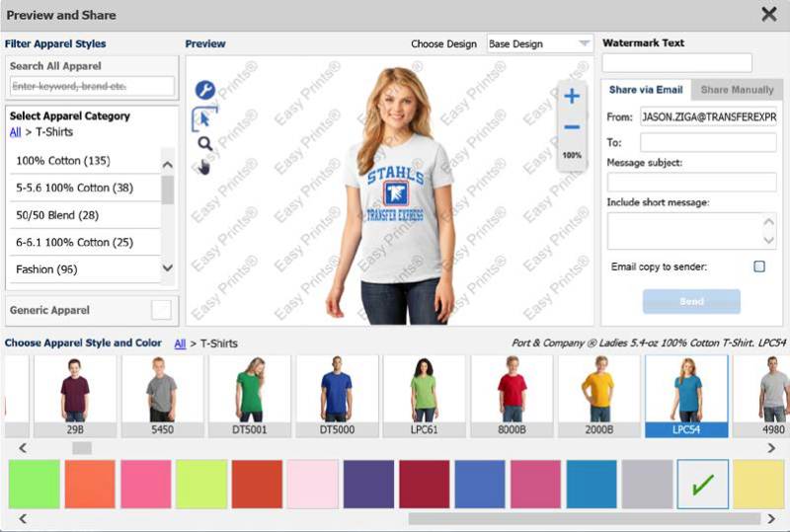
Task: Pick the yellow-green color swatch
Action: click(201, 485)
